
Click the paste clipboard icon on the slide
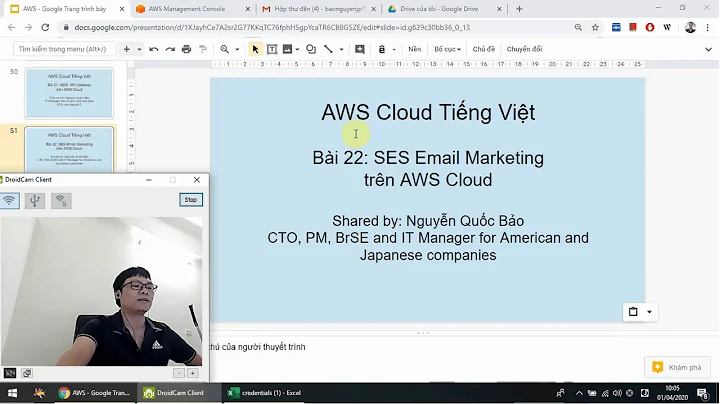click(x=633, y=312)
